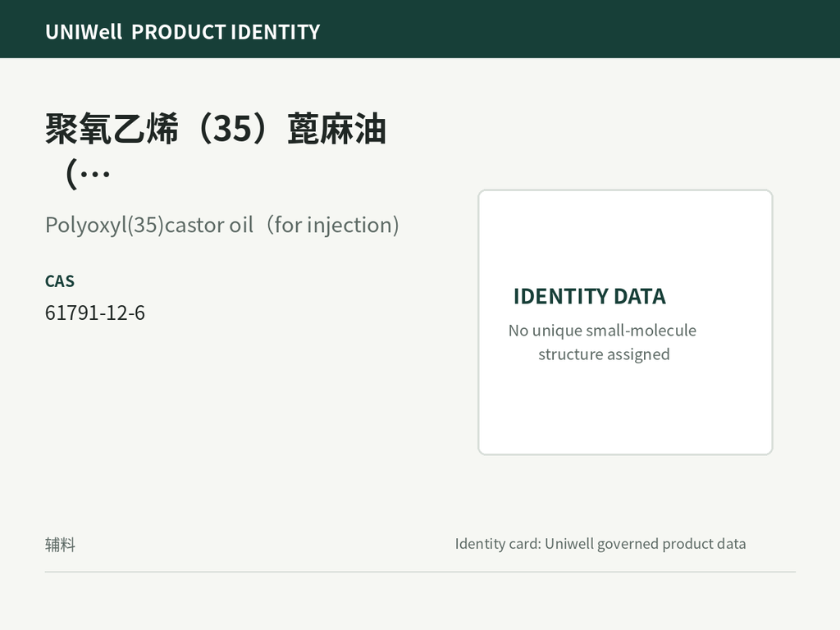Open the 聚氧乙烯（35）蓖麻油 product title
The width and height of the screenshot is (840, 630).
pyautogui.click(x=216, y=129)
